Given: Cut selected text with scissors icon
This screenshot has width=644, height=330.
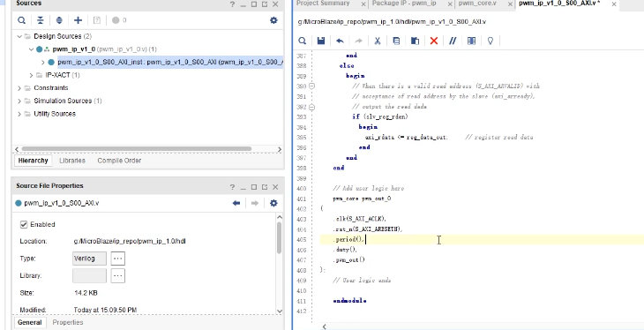Looking at the screenshot, I should [377, 41].
